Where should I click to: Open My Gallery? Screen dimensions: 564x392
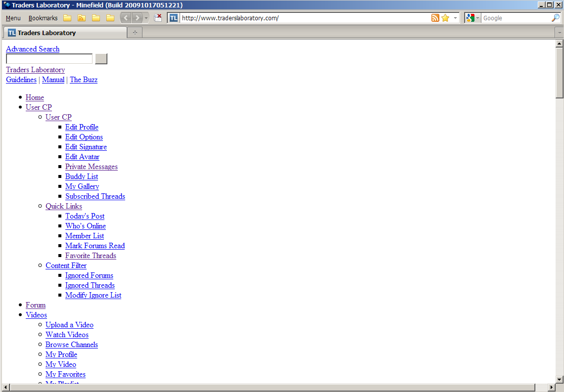tap(82, 186)
